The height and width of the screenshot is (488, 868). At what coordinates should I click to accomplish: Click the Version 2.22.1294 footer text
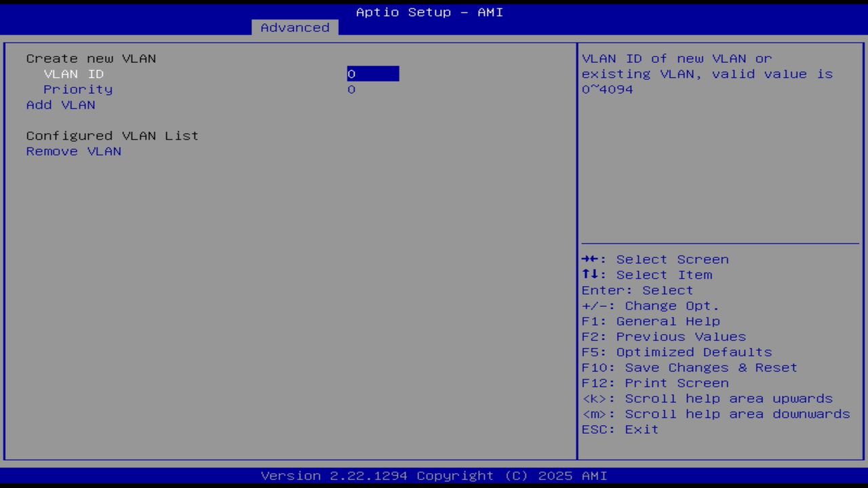[x=429, y=475]
